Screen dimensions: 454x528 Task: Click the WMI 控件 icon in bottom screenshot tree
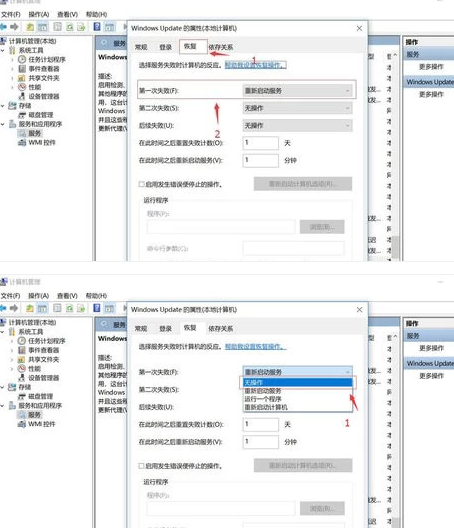click(22, 424)
